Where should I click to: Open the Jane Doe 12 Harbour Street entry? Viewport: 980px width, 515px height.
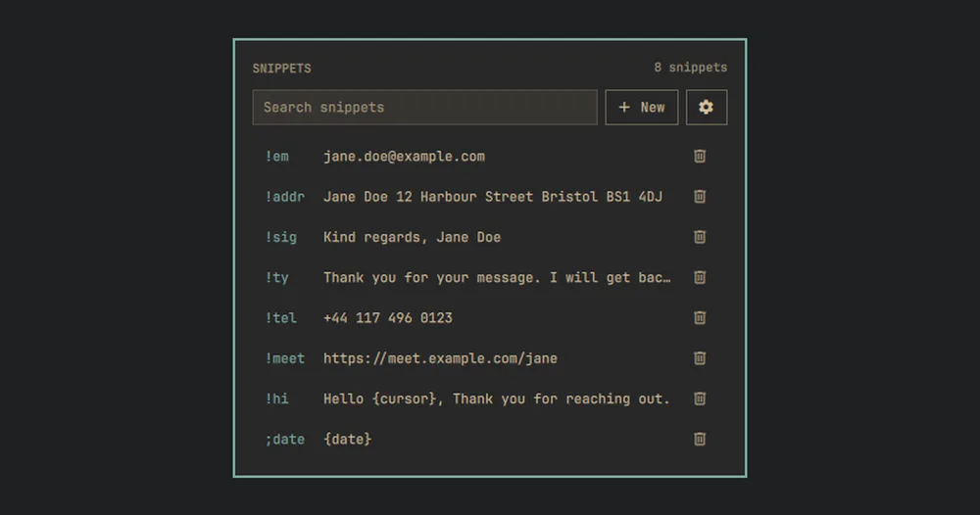pos(493,197)
